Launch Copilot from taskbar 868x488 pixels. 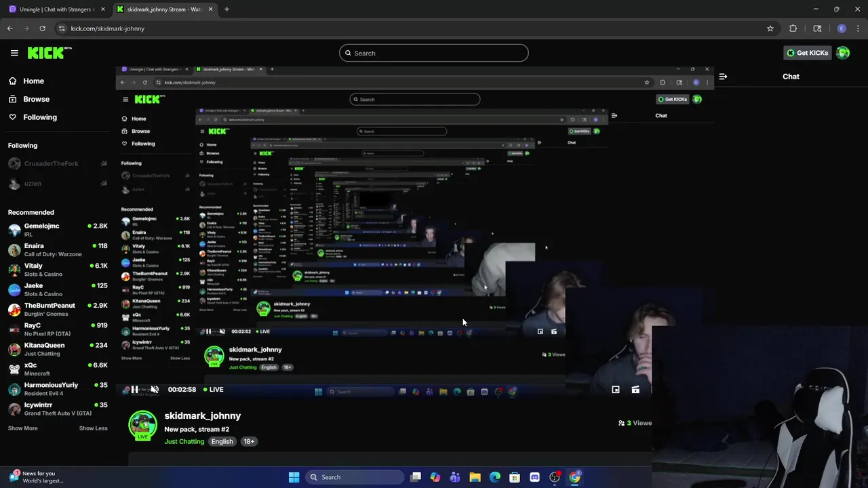coord(435,477)
